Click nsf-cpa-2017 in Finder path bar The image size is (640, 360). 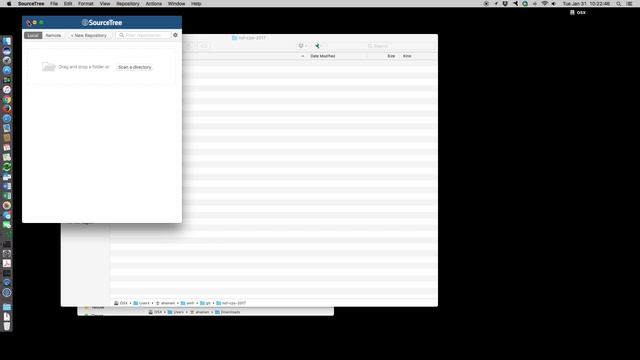tap(231, 303)
